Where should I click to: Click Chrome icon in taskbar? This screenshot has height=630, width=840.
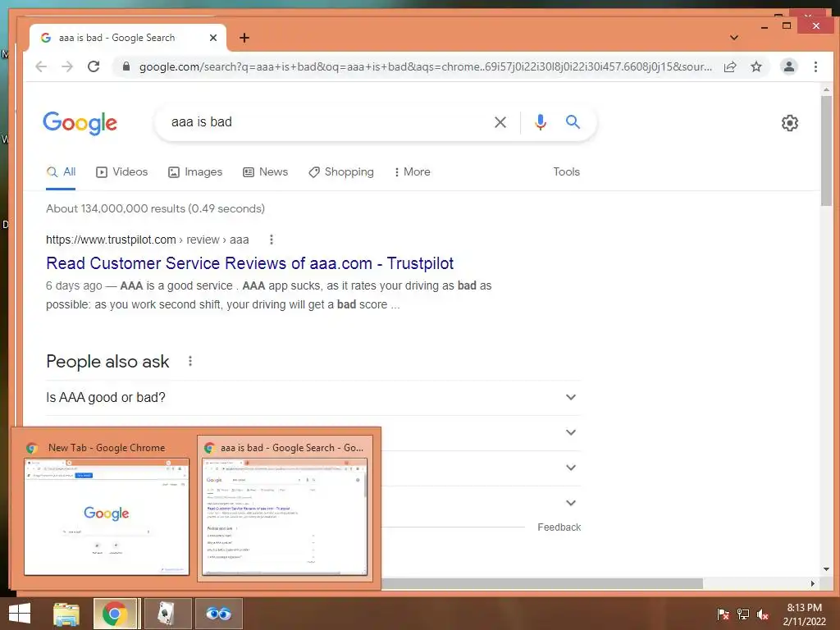[x=115, y=614]
